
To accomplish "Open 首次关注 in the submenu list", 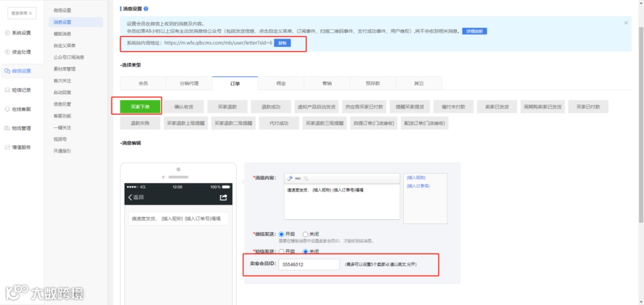I will click(63, 80).
